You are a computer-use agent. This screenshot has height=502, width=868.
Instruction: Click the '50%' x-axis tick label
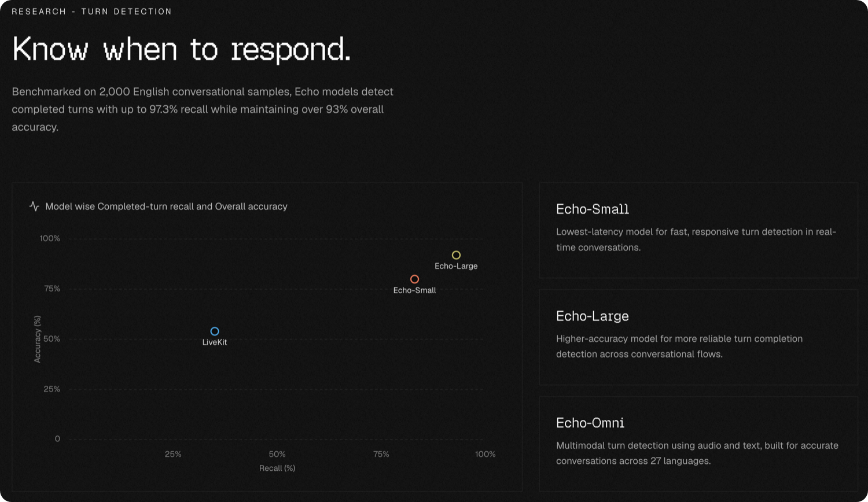click(x=277, y=454)
